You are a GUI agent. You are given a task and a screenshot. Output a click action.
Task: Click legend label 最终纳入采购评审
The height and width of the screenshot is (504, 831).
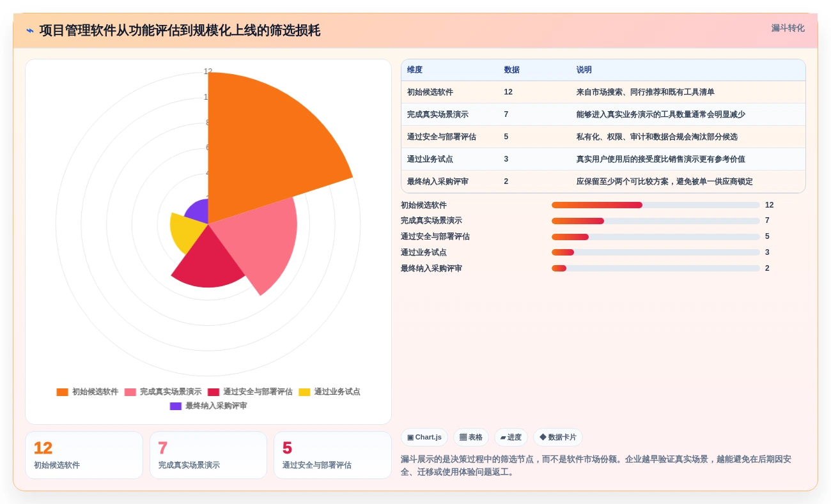pyautogui.click(x=216, y=406)
